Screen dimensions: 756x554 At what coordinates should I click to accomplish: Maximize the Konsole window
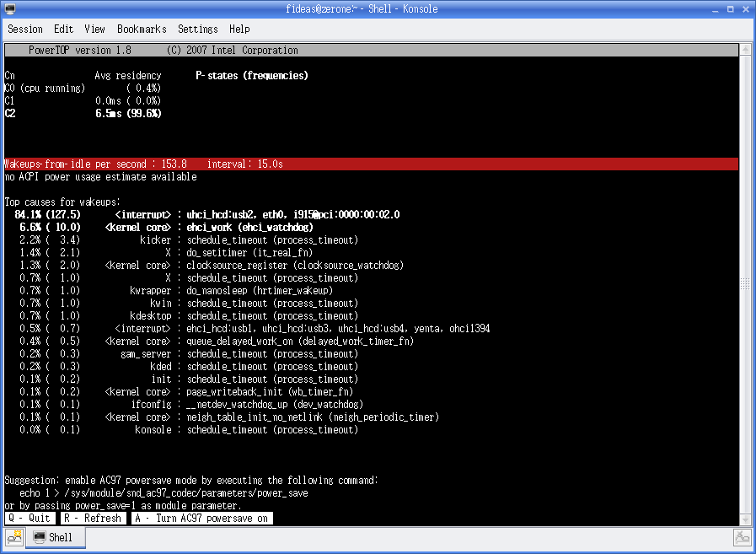(731, 8)
